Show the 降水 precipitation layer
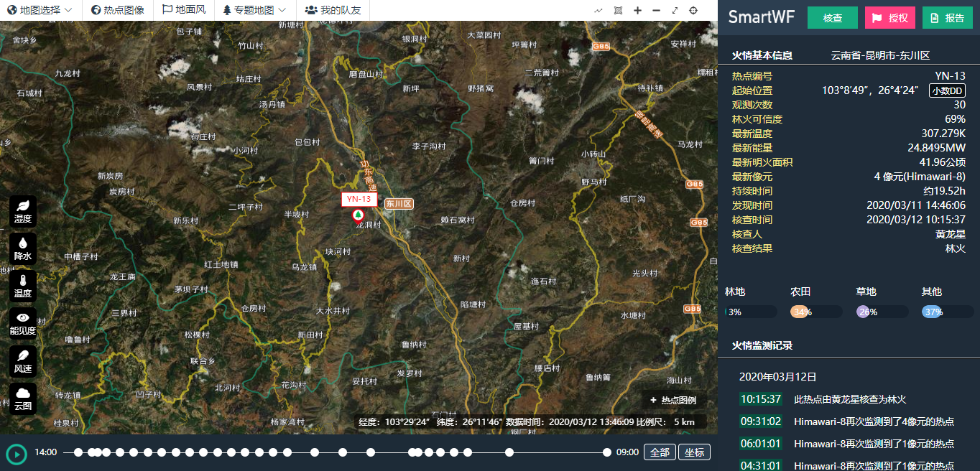 click(x=23, y=248)
